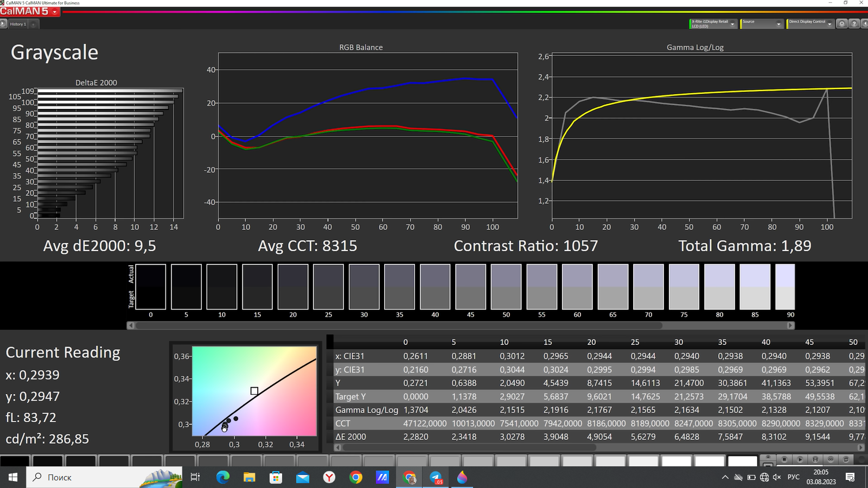This screenshot has height=488, width=868.
Task: Expand the X-Rite i1Display meter dropdown
Action: pos(732,24)
